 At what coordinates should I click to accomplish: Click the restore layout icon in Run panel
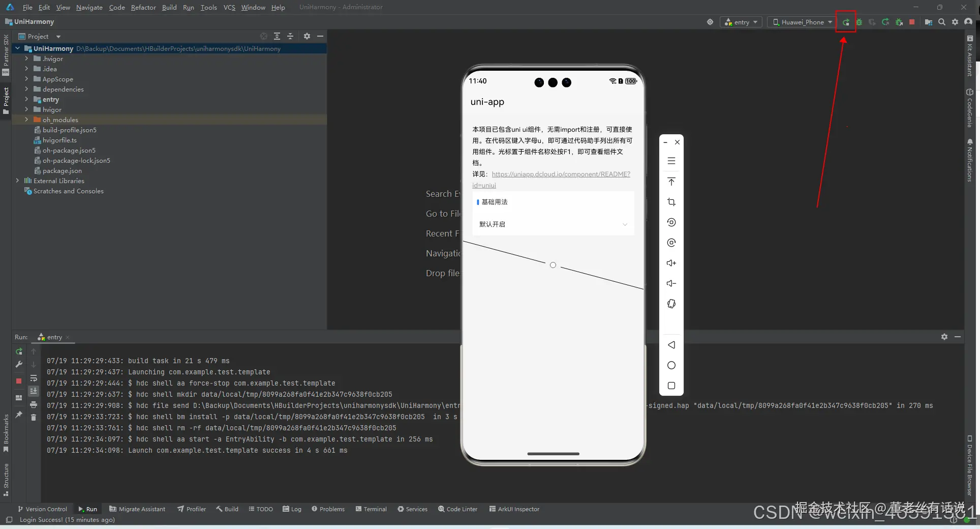[x=19, y=398]
